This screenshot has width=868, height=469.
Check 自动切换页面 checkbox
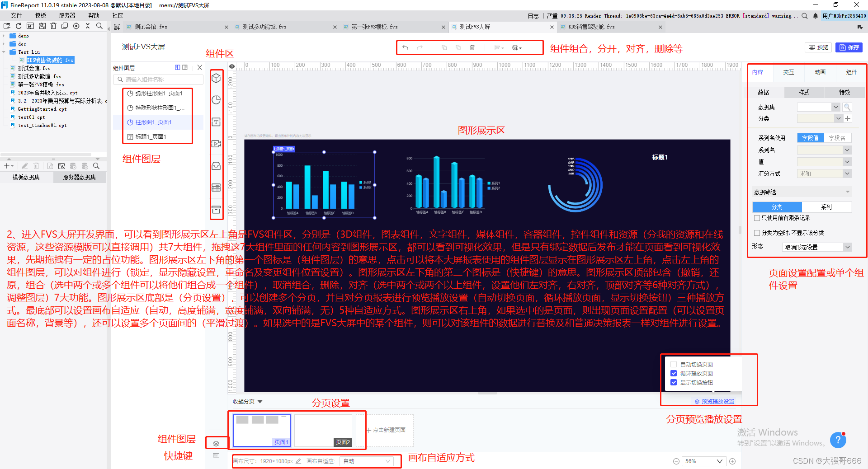click(x=674, y=364)
